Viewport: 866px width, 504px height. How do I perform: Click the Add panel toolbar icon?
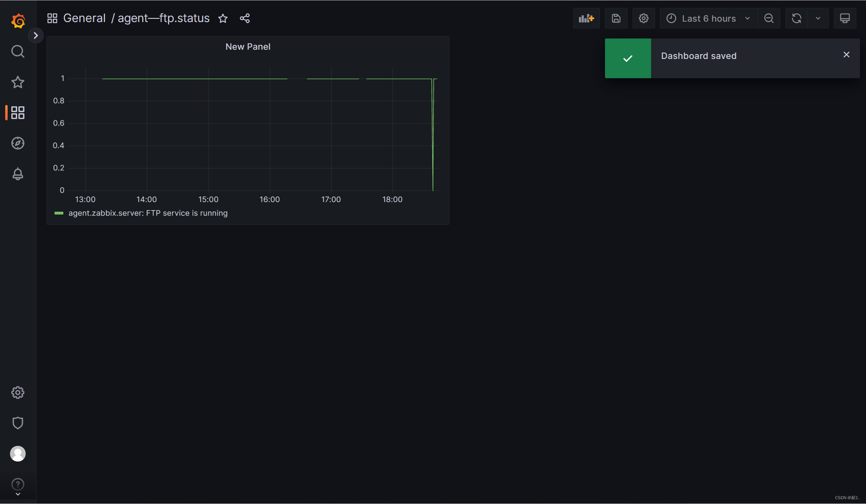pyautogui.click(x=586, y=18)
